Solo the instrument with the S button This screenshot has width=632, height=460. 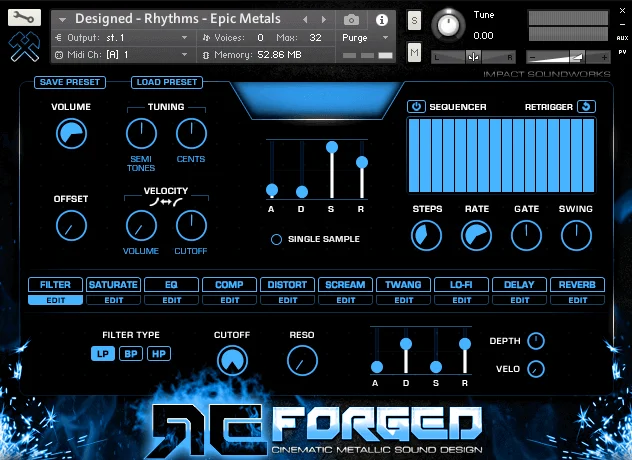(414, 20)
